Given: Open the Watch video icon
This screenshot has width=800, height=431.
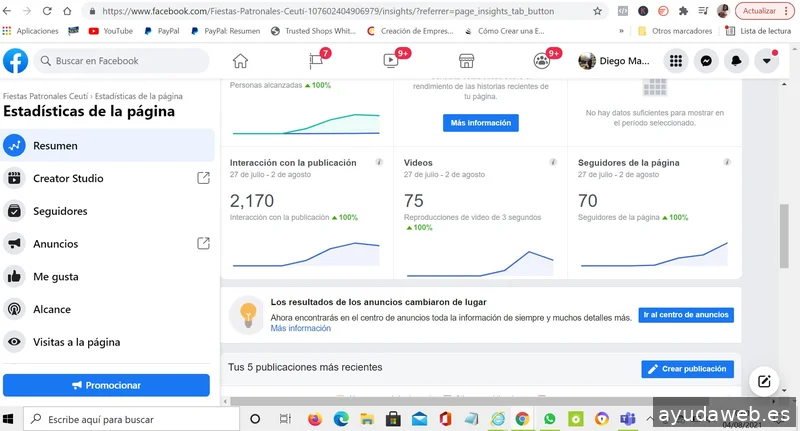Looking at the screenshot, I should 391,61.
